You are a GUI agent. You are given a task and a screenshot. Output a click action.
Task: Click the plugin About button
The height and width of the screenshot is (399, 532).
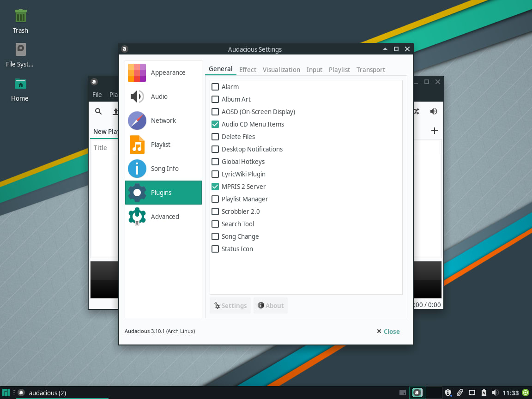pyautogui.click(x=271, y=306)
